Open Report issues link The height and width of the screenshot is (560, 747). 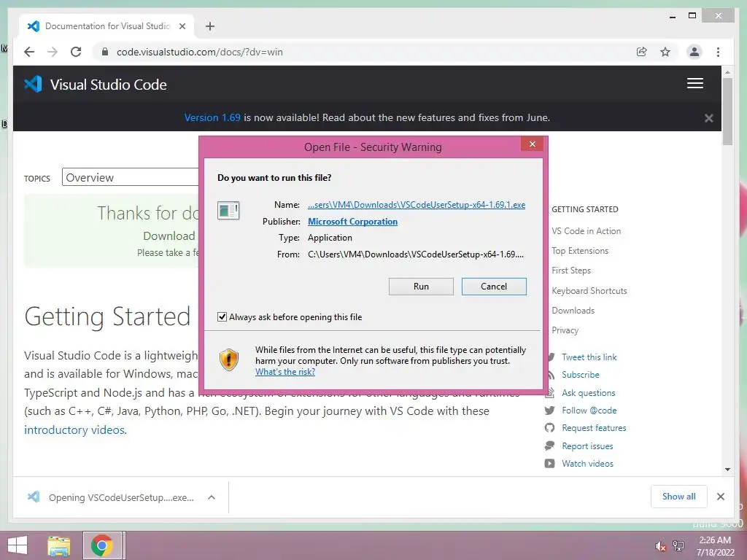coord(587,446)
